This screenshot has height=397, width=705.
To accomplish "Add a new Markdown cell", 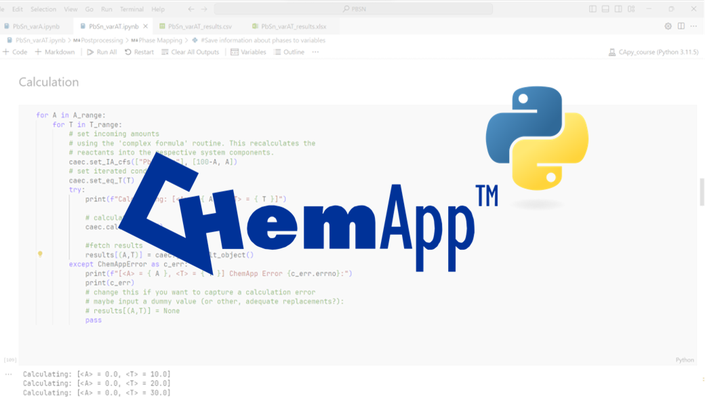I will pyautogui.click(x=55, y=52).
